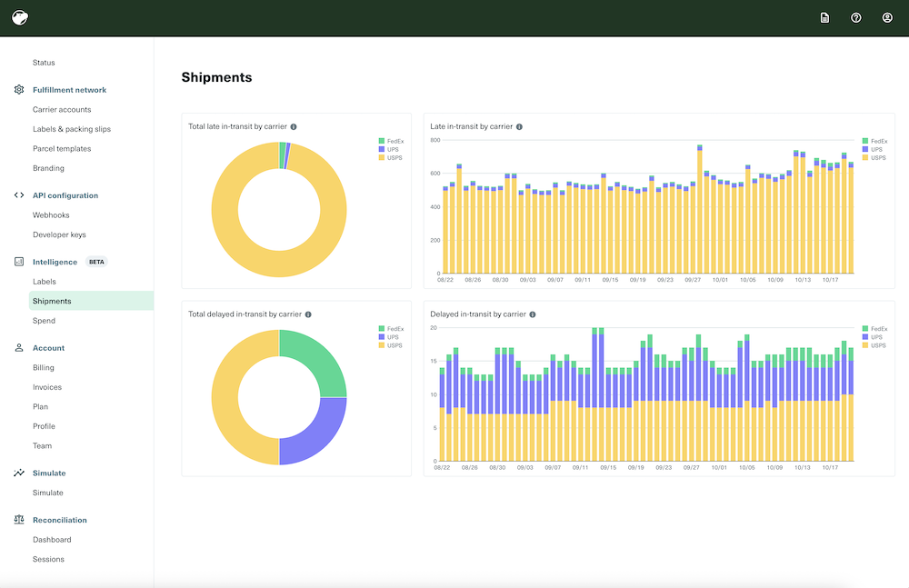Click the Reconciliation scales icon
Viewport: 909px width, 588px height.
[19, 520]
